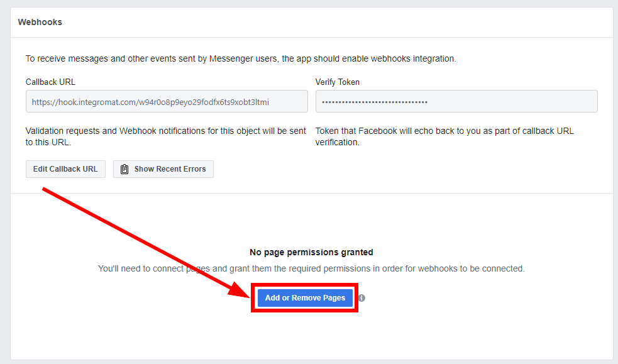Image resolution: width=618 pixels, height=364 pixels.
Task: Click the 'No page permissions granted' heading
Action: tap(311, 252)
